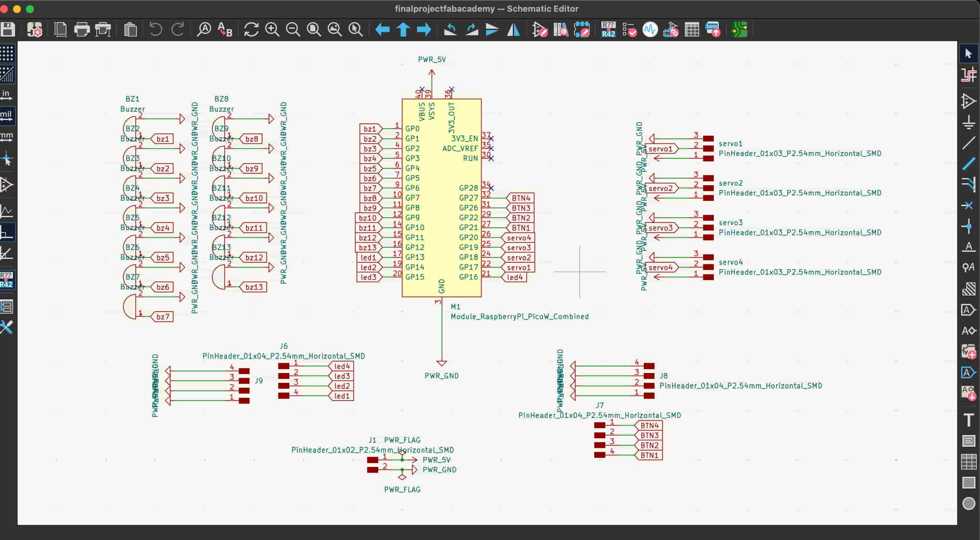Open the Assign Footprints tool
This screenshot has width=980, height=540.
click(x=671, y=29)
